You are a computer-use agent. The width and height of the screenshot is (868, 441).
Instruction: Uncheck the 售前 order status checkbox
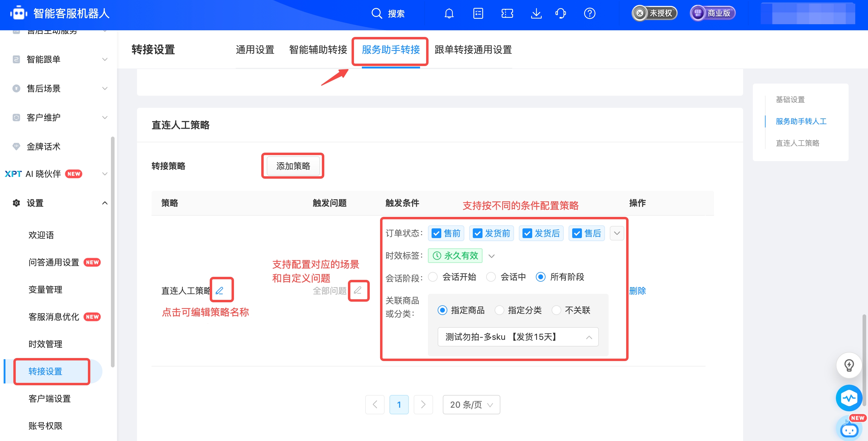click(436, 233)
